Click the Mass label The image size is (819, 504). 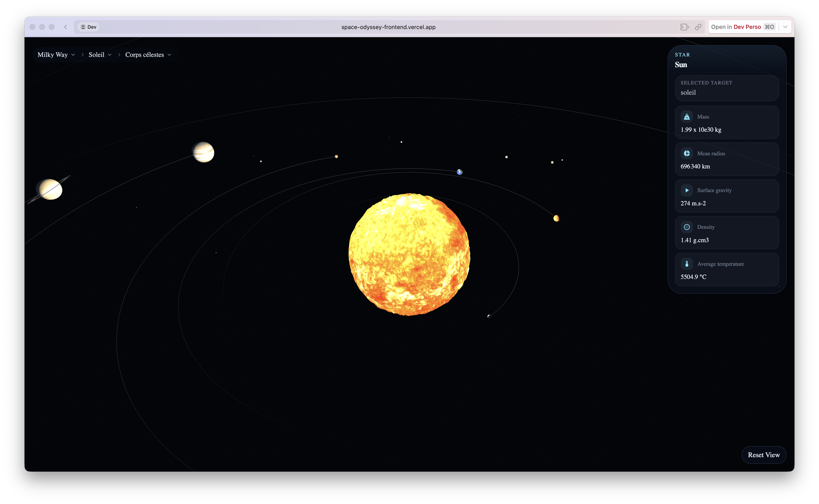[703, 117]
